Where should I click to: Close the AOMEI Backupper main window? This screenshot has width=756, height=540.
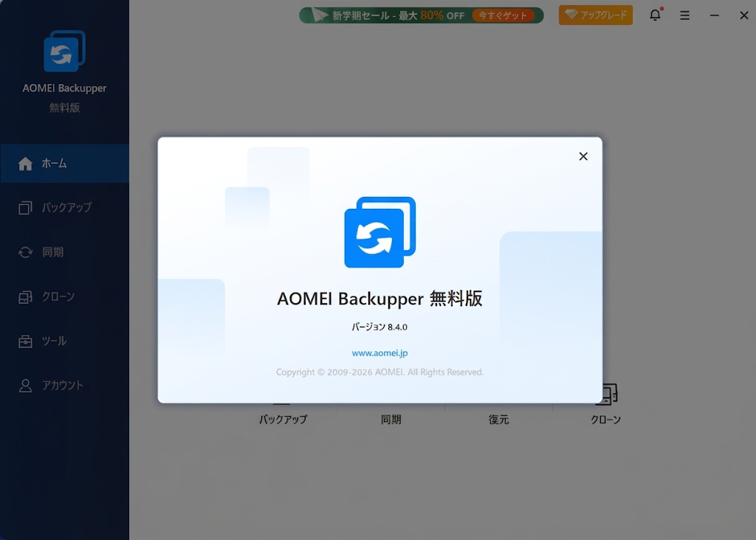[x=744, y=15]
